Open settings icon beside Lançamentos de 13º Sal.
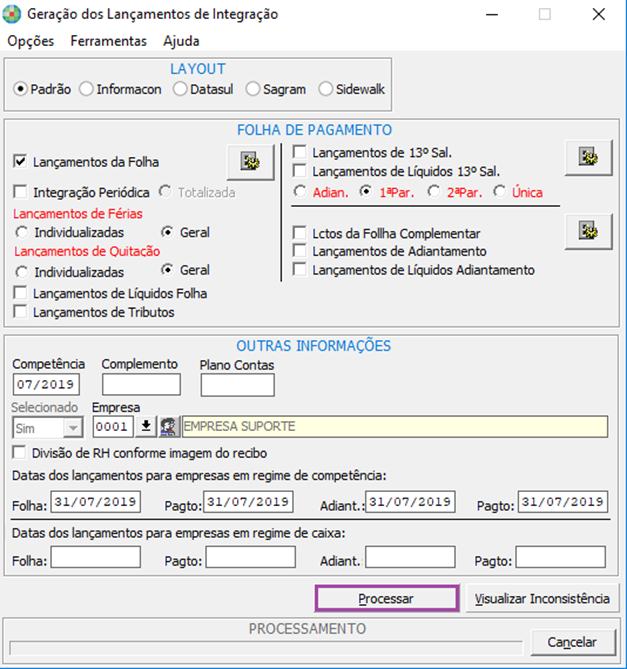 pos(589,157)
